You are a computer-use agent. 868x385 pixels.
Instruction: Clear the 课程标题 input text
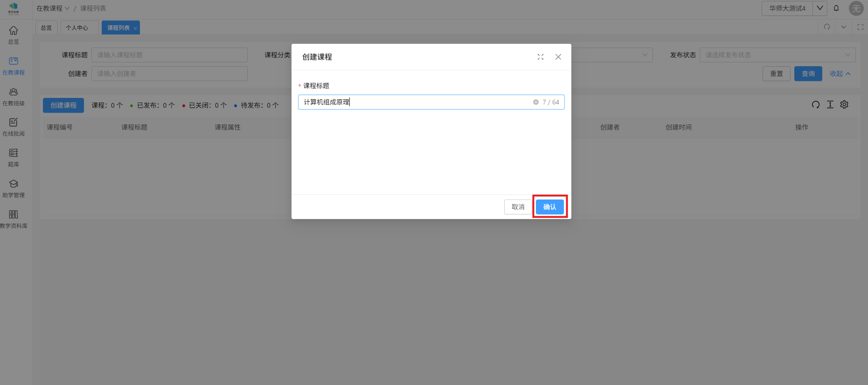tap(536, 102)
